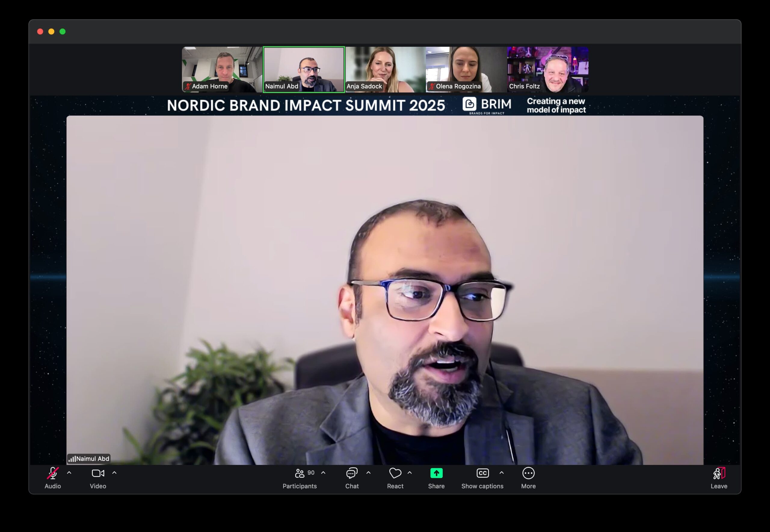Select Adam Horne's video thumbnail
The height and width of the screenshot is (532, 770).
[x=222, y=69]
